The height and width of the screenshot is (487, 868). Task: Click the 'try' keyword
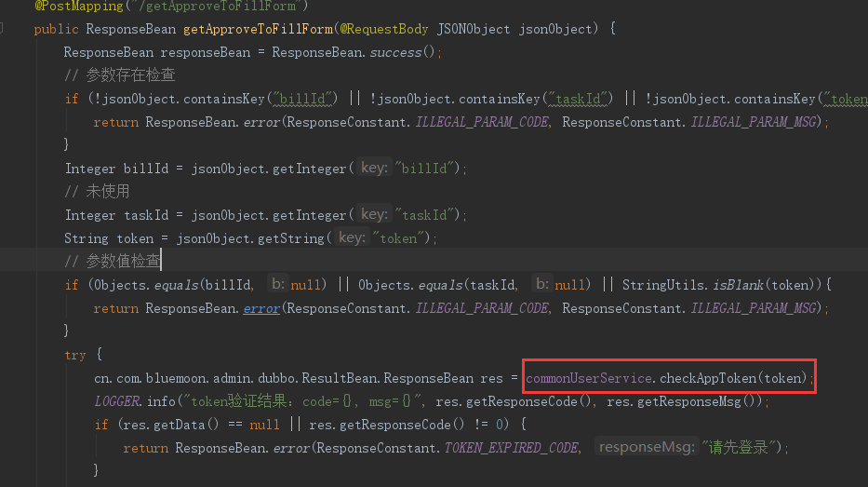click(75, 355)
